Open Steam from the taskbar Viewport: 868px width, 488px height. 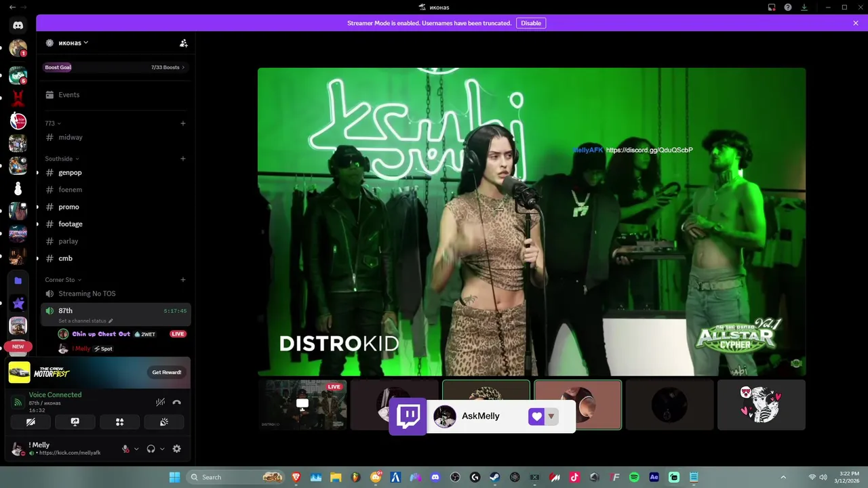(494, 477)
